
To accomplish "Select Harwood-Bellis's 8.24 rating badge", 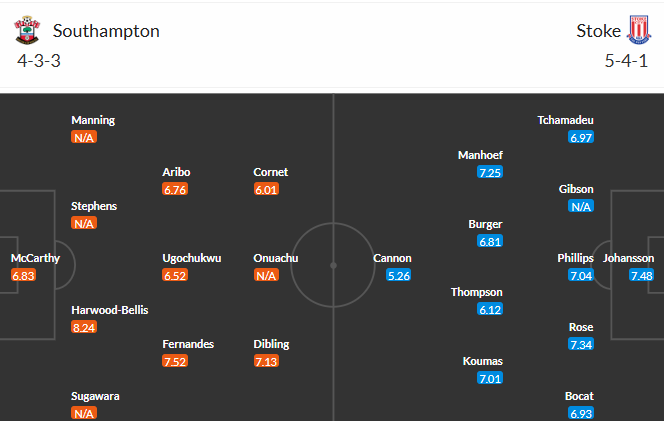I will point(84,327).
